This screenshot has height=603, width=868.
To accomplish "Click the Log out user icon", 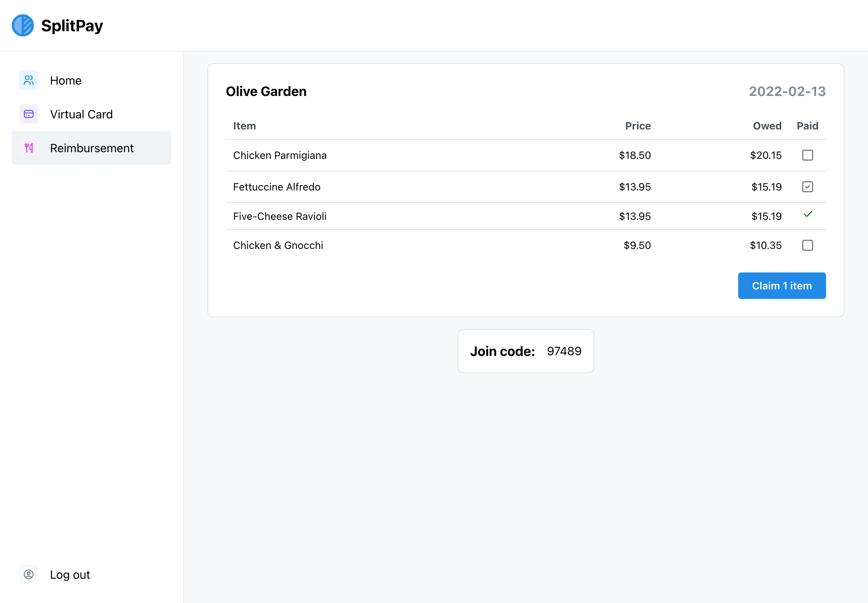I will pos(29,574).
